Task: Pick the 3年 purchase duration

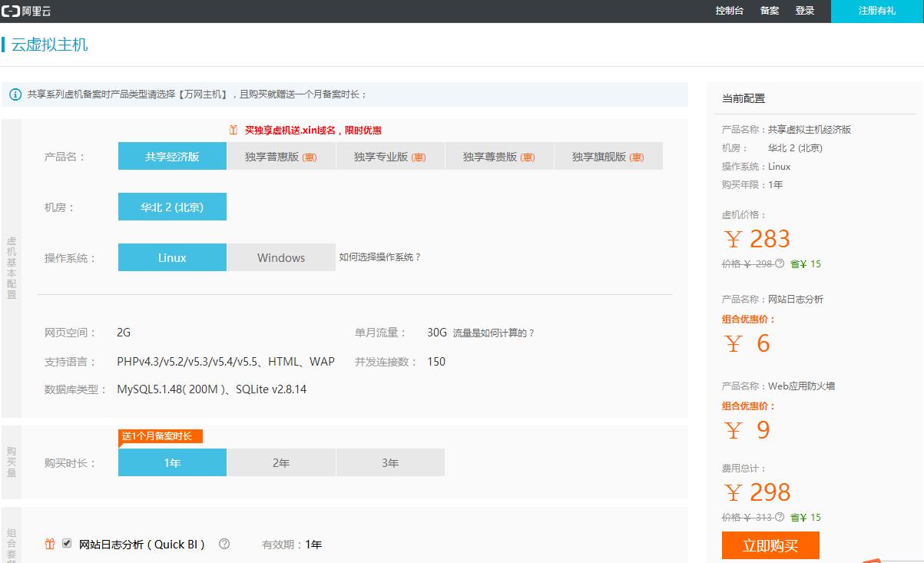Action: pos(390,462)
